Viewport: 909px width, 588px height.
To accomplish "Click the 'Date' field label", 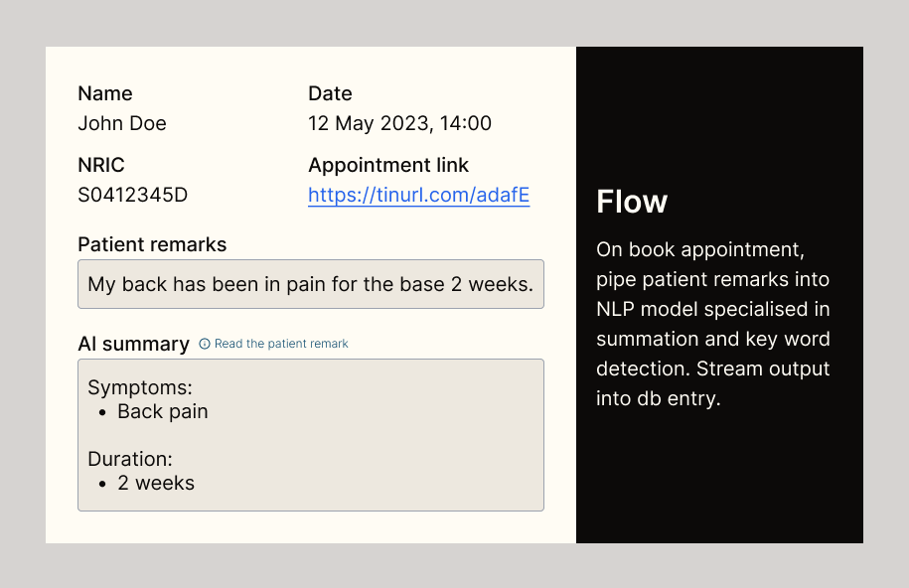I will click(x=330, y=93).
